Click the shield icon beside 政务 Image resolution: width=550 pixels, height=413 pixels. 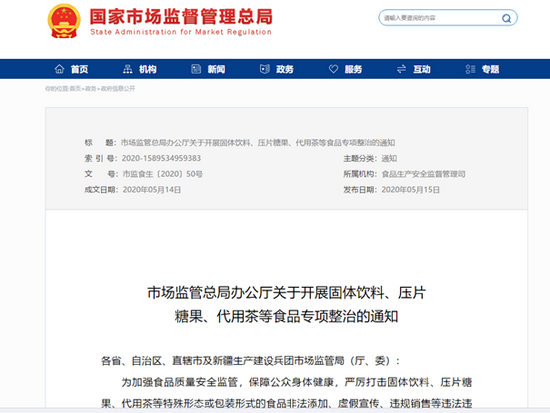click(x=265, y=69)
